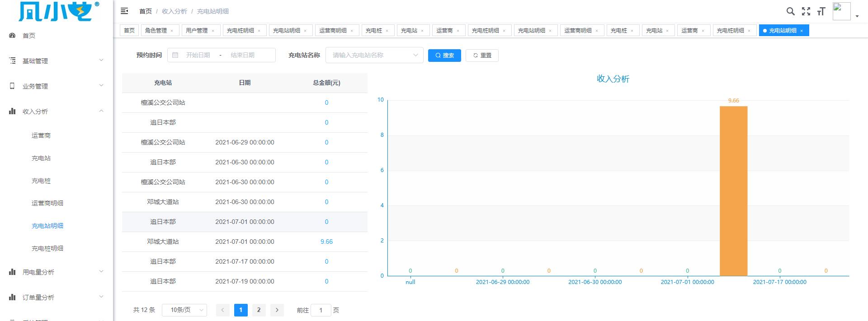Expand the 基础管理 sidebar menu
This screenshot has height=321, width=868.
[57, 61]
